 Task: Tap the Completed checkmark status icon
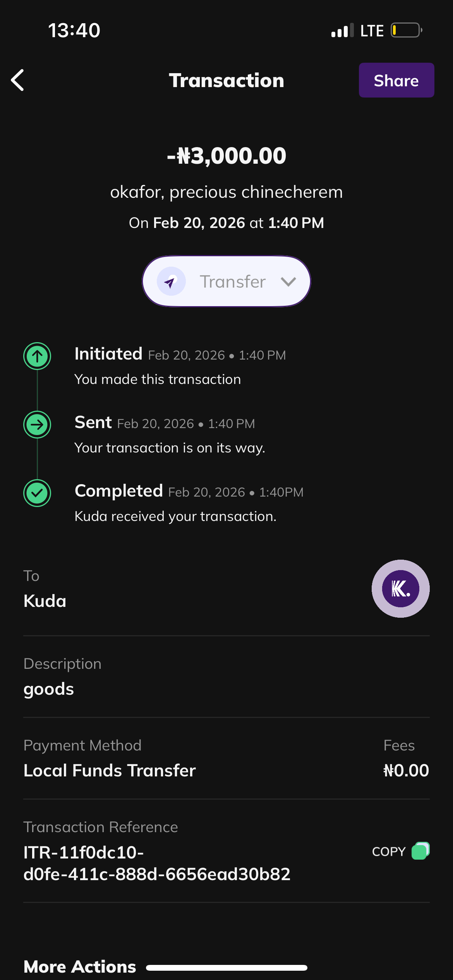(x=37, y=493)
